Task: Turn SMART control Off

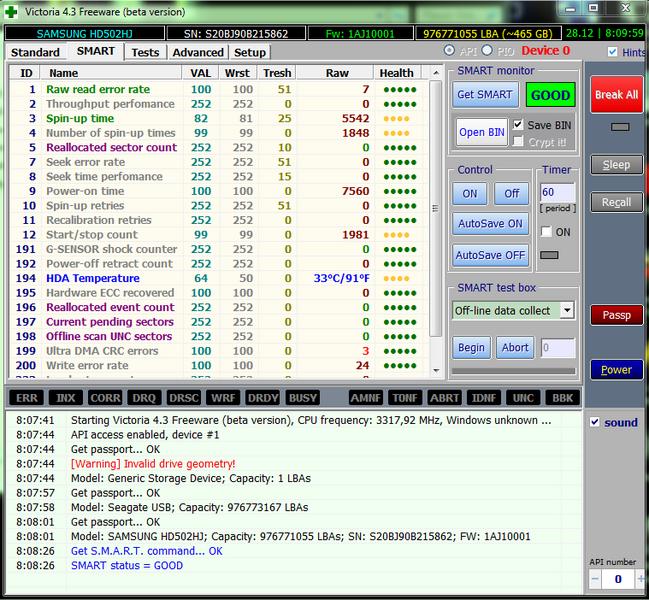Action: click(512, 193)
